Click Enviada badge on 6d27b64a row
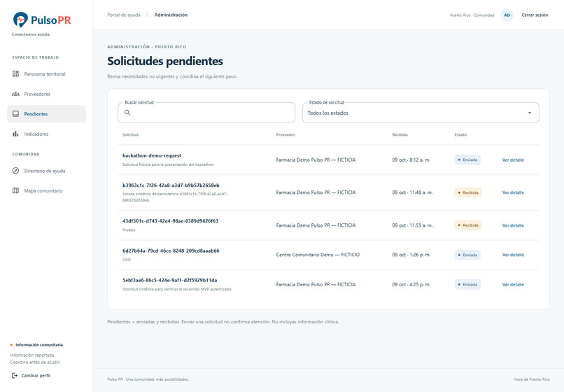 [x=467, y=255]
